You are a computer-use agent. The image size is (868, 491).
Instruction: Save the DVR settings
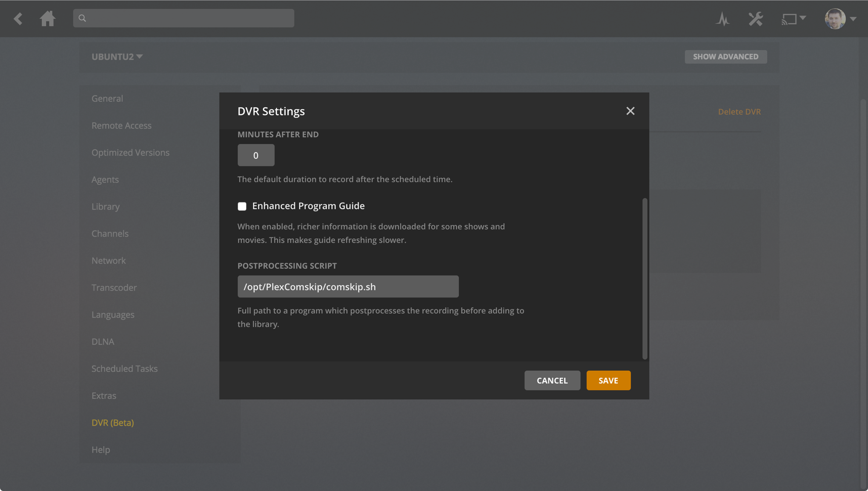click(608, 380)
